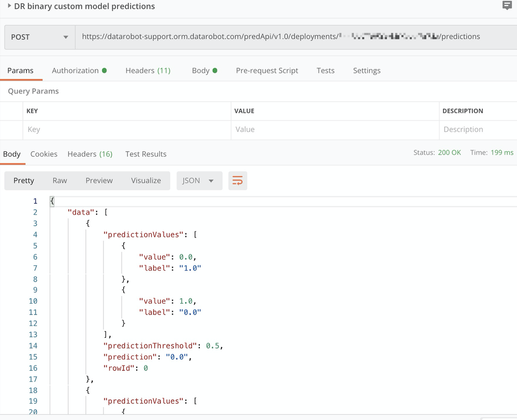Select the Test Results tab
517x420 pixels.
(145, 154)
